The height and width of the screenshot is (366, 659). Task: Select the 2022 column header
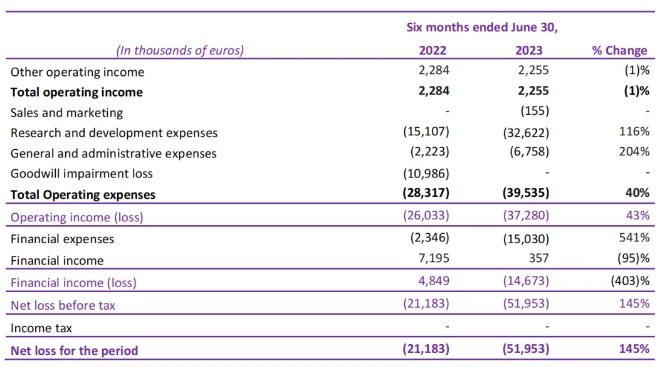[x=432, y=50]
